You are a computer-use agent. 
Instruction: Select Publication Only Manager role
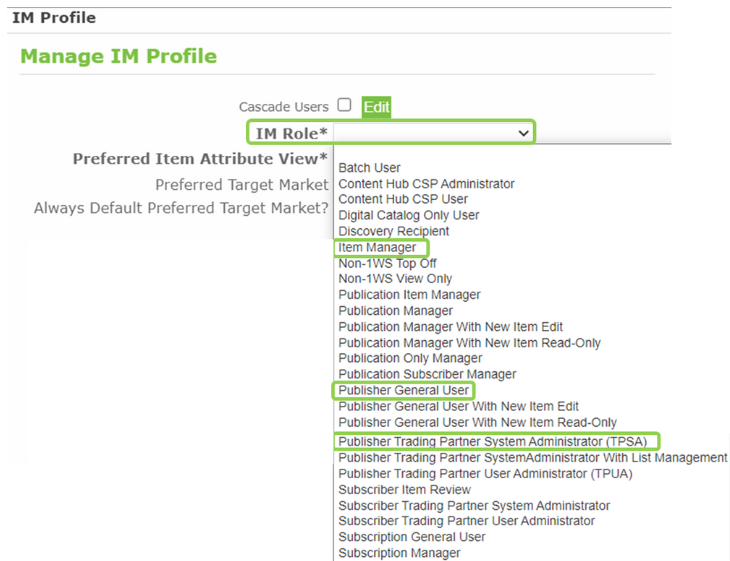410,358
